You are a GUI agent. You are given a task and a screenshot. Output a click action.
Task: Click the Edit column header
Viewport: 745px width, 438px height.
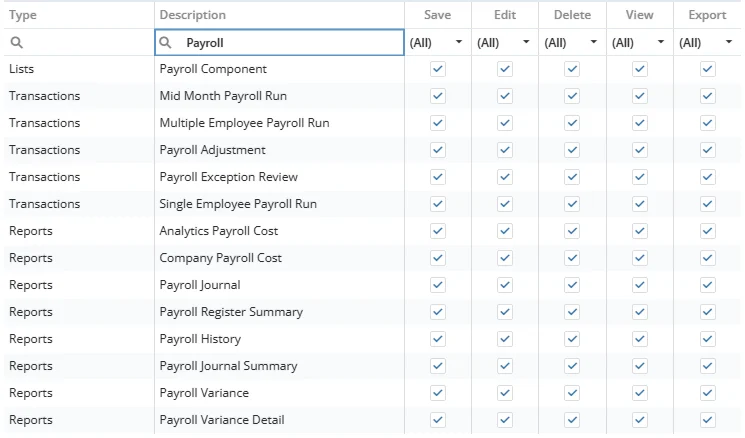[x=505, y=15]
